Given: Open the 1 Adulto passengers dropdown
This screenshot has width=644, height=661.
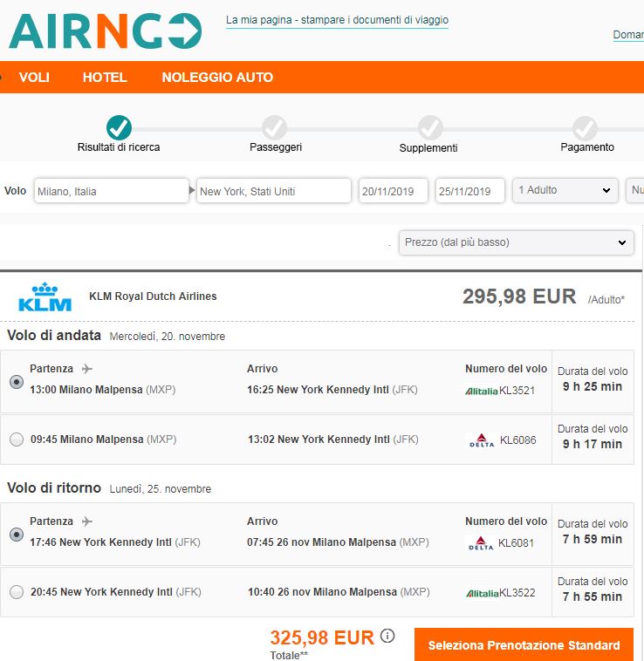Looking at the screenshot, I should (x=565, y=191).
